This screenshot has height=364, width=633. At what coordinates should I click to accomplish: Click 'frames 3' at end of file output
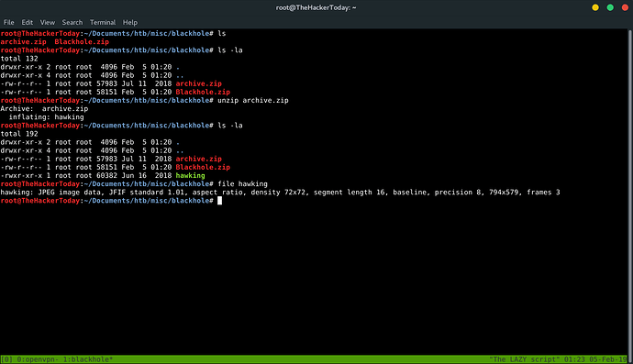pos(543,193)
